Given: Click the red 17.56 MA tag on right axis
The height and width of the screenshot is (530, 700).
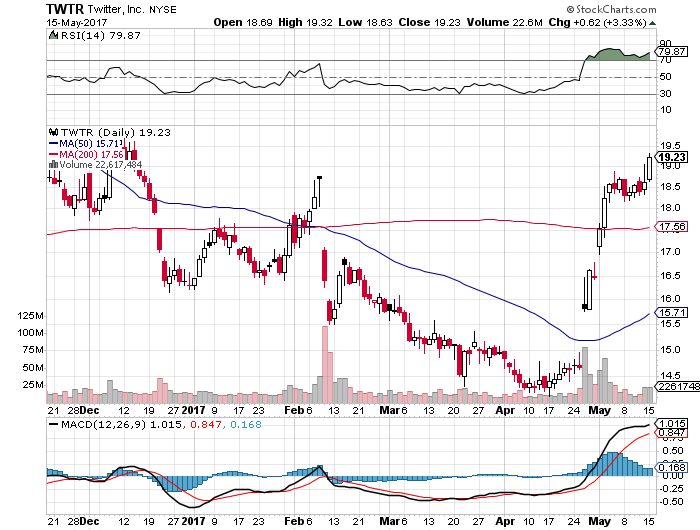Looking at the screenshot, I should [671, 227].
